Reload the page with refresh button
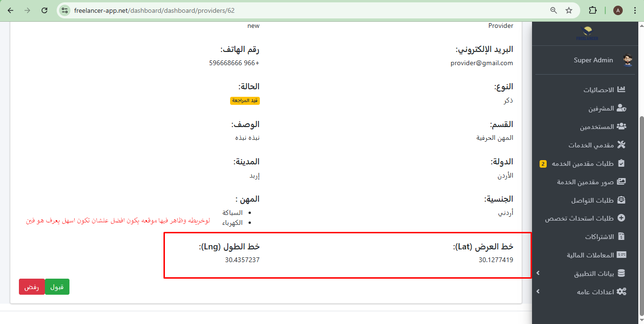 44,10
